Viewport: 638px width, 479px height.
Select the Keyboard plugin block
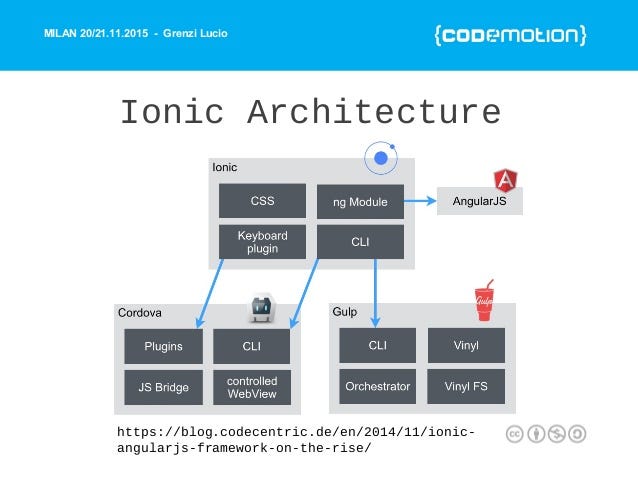pyautogui.click(x=262, y=242)
